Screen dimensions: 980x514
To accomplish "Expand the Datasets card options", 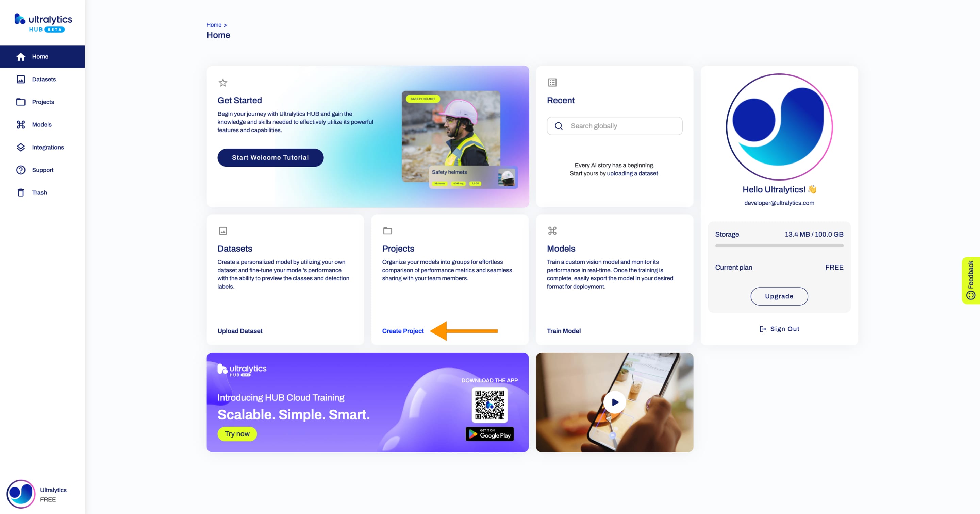I will point(222,230).
